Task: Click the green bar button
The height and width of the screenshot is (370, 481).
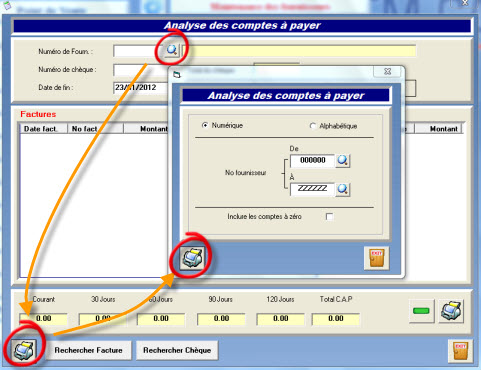Action: coord(421,311)
